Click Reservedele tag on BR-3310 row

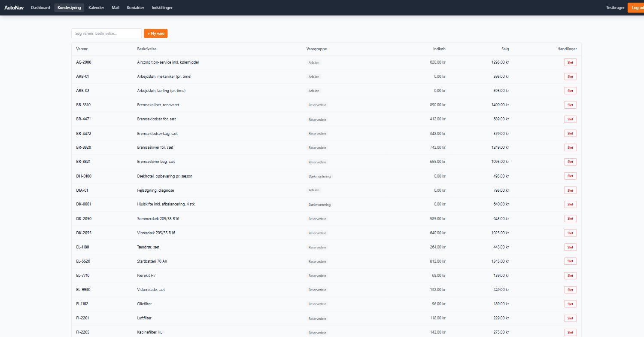317,105
